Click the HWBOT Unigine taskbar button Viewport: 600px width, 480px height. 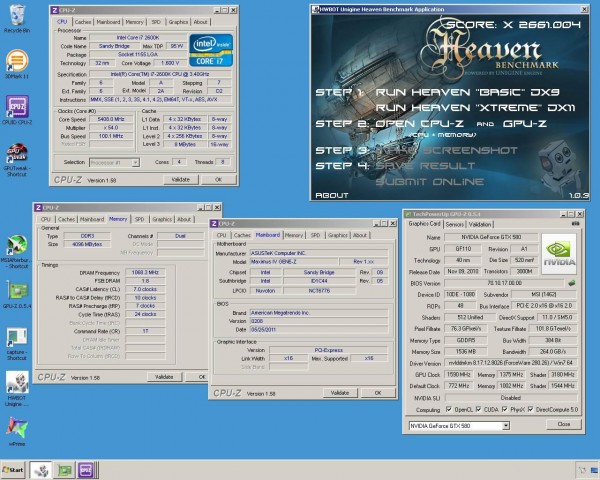click(41, 470)
